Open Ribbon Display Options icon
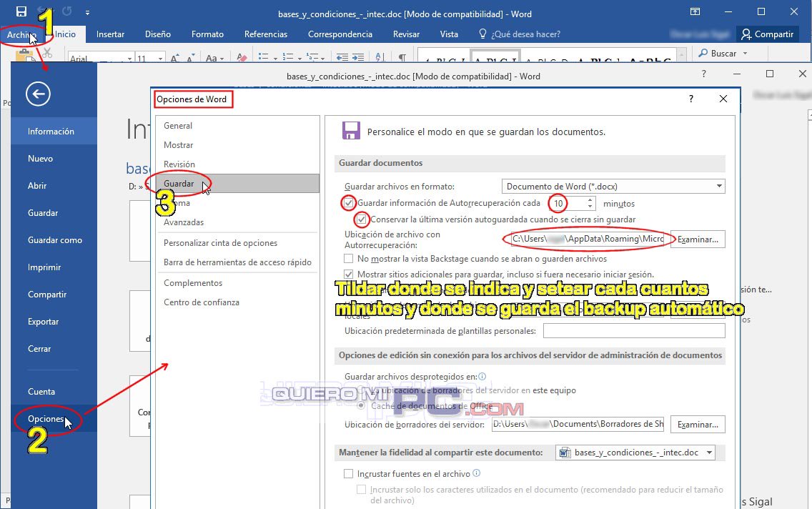The height and width of the screenshot is (509, 812). click(695, 11)
